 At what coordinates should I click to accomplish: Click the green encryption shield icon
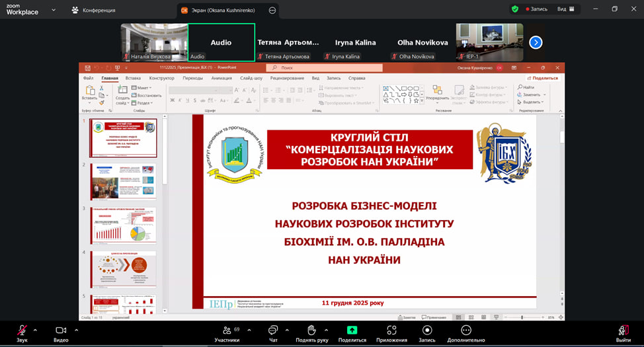[x=515, y=9]
